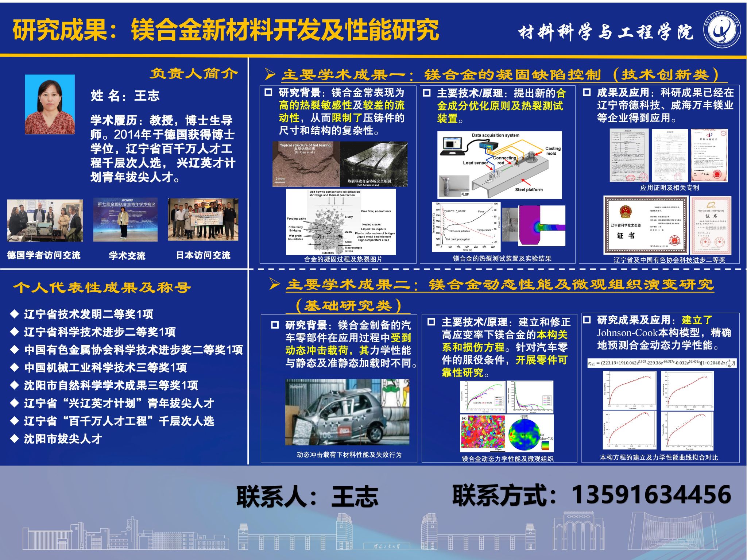This screenshot has width=747, height=560.
Task: Click the diamond bullet before 辽宁省科学技术进步二等奖1项
Action: pos(15,332)
